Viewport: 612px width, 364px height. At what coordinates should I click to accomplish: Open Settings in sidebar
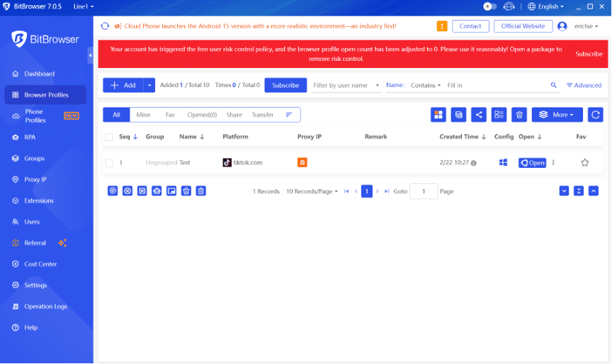point(35,285)
